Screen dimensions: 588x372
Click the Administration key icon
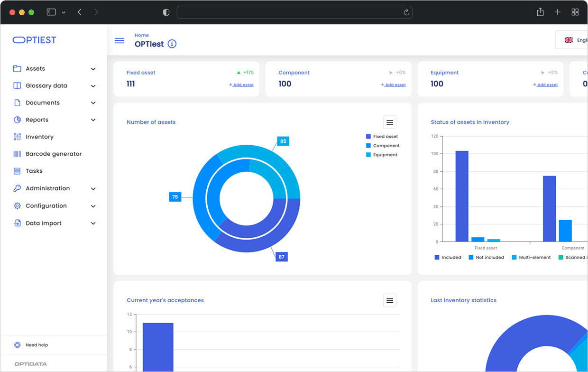pos(17,188)
